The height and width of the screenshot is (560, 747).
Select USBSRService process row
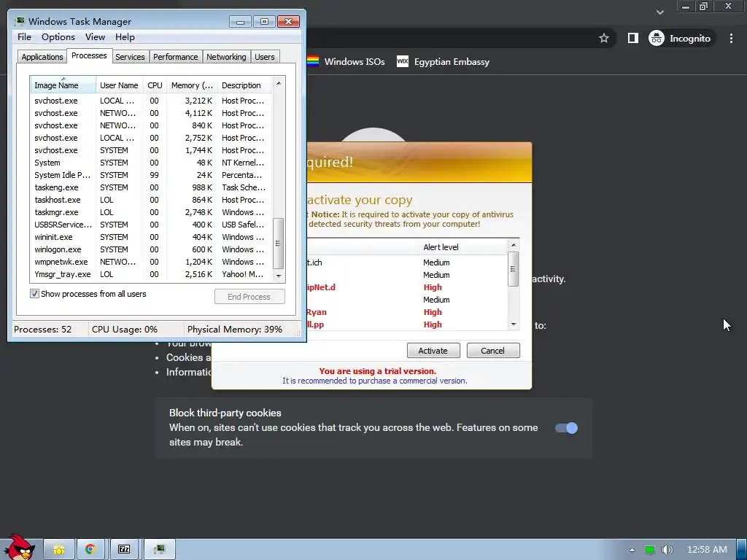(x=150, y=225)
